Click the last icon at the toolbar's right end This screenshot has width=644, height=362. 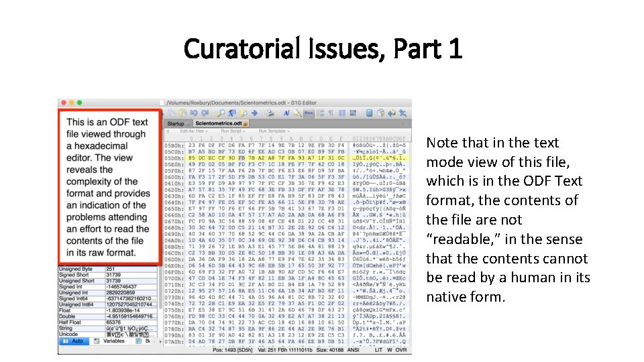tap(402, 113)
